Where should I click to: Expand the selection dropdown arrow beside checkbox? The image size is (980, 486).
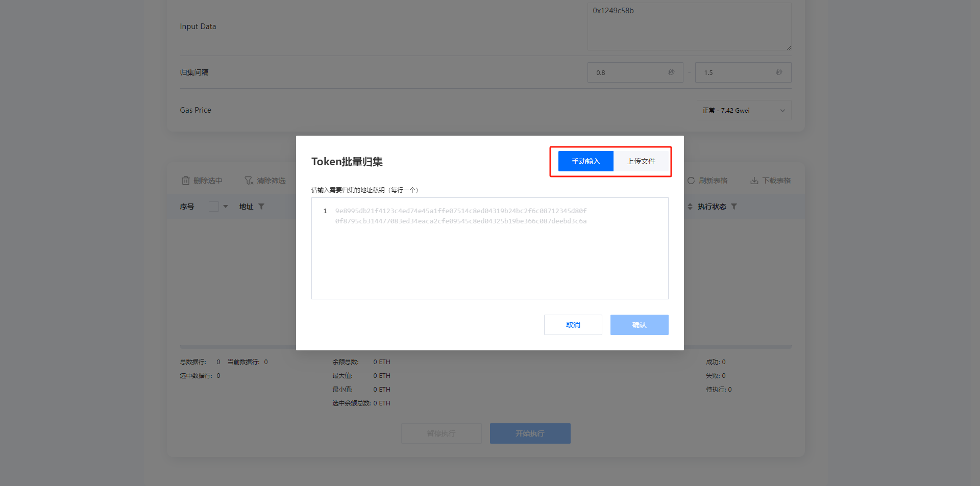226,207
